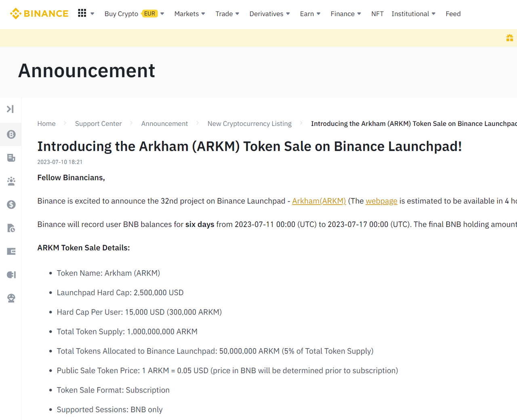Click 'Total Tokens Allocated to Binance Launchpad' line
The image size is (517, 420).
click(x=215, y=351)
